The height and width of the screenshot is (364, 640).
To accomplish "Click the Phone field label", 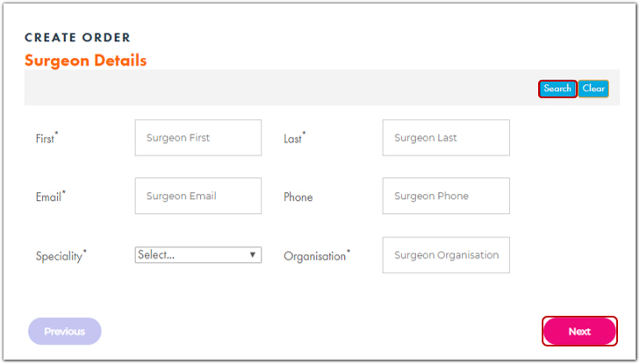I will (x=298, y=197).
